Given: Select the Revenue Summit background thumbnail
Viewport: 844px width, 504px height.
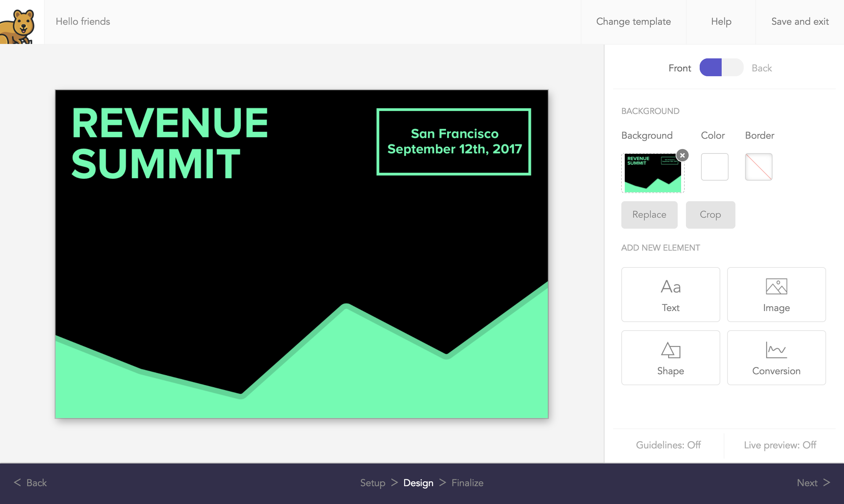Looking at the screenshot, I should tap(652, 173).
